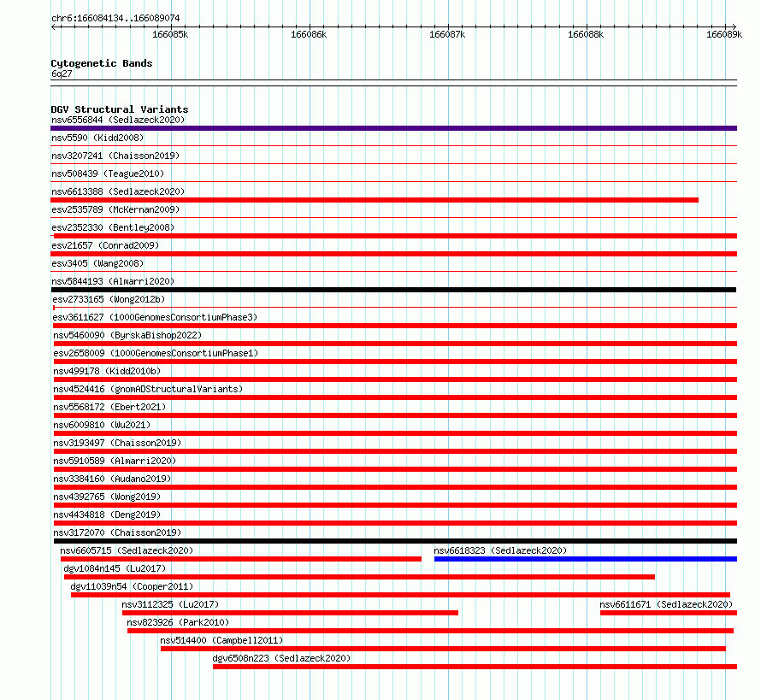Click the nsv3207241 (Chaisson2019) label
761x700 pixels.
115,156
